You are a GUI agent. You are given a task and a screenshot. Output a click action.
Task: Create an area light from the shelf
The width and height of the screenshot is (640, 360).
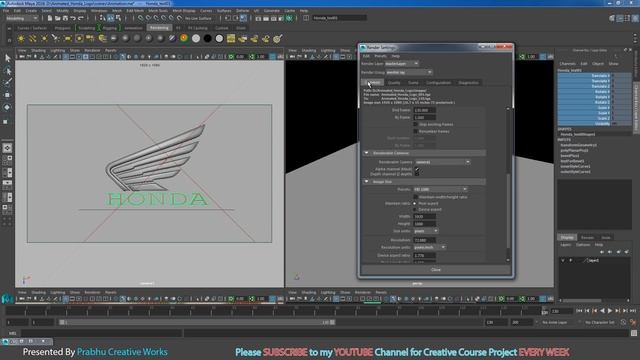click(x=67, y=39)
